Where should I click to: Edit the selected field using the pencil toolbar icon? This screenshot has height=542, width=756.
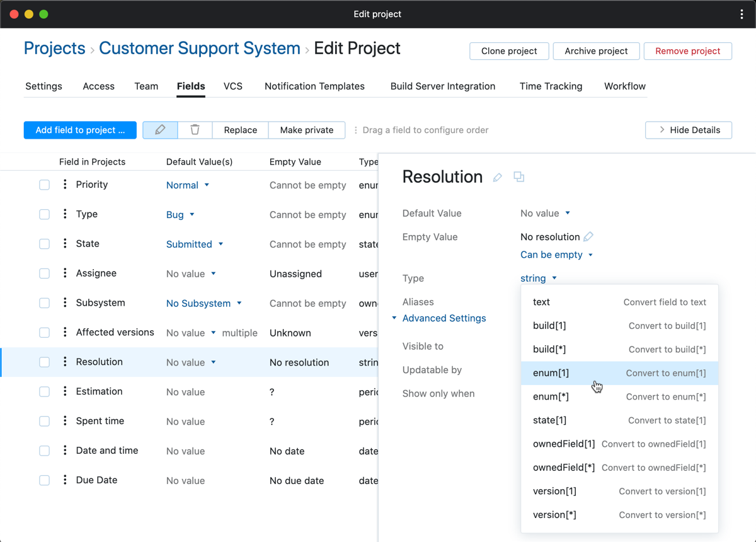tap(160, 130)
